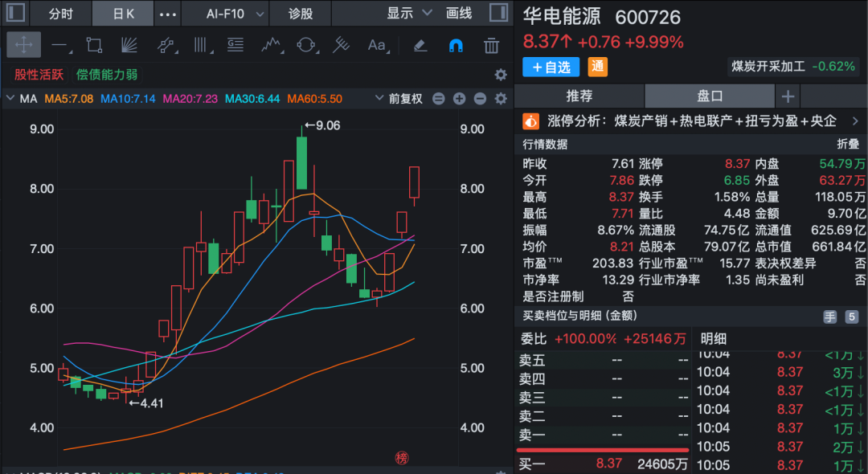Click the red 榜 badge on chart
The image size is (868, 474).
401,458
